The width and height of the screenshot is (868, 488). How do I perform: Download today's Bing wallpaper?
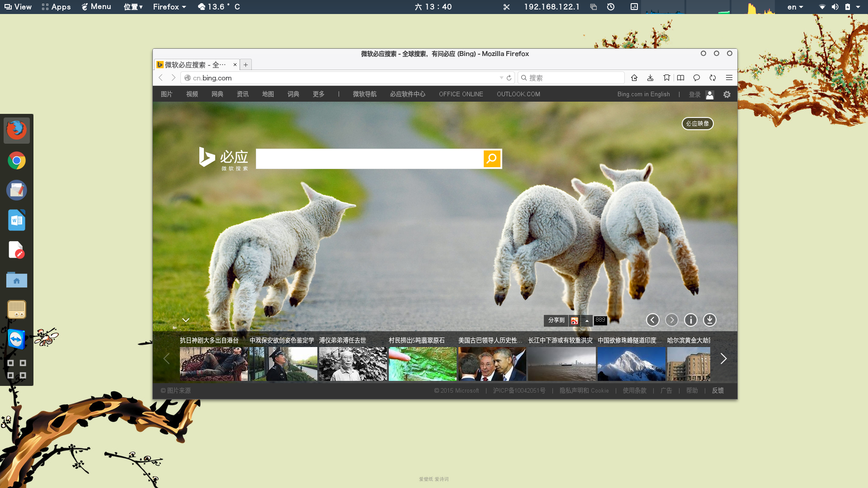709,320
